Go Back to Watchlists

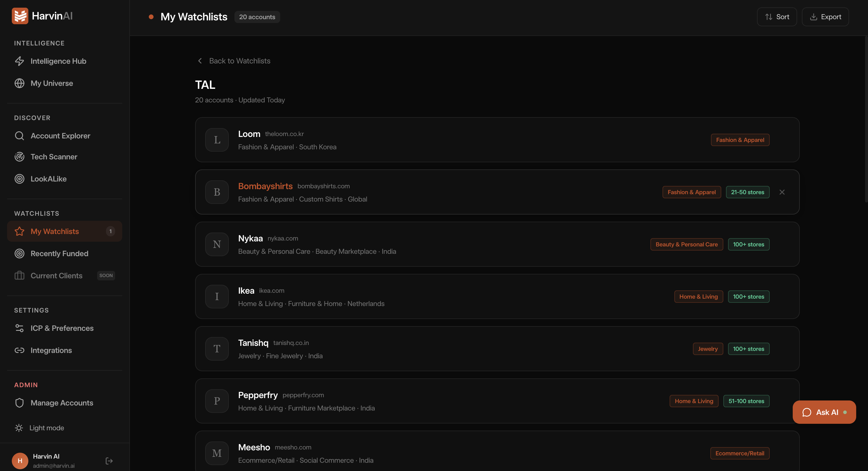pos(234,61)
